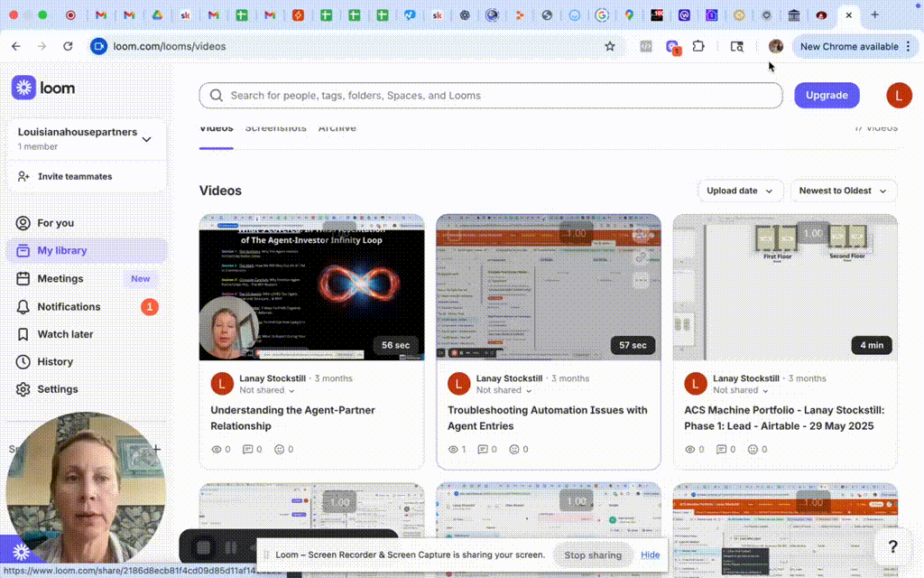Viewport: 924px width, 578px height.
Task: Click ACS Machine Portfolio video title
Action: [784, 418]
